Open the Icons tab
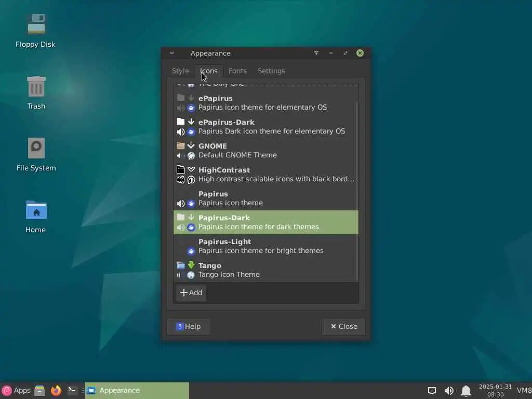Image resolution: width=532 pixels, height=399 pixels. point(209,71)
